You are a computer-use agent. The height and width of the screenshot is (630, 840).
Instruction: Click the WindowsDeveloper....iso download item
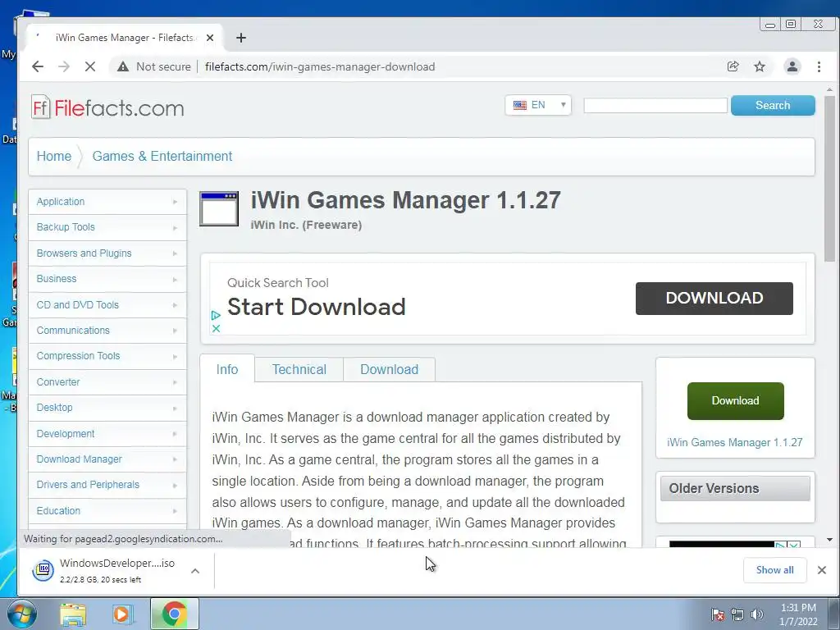(116, 570)
